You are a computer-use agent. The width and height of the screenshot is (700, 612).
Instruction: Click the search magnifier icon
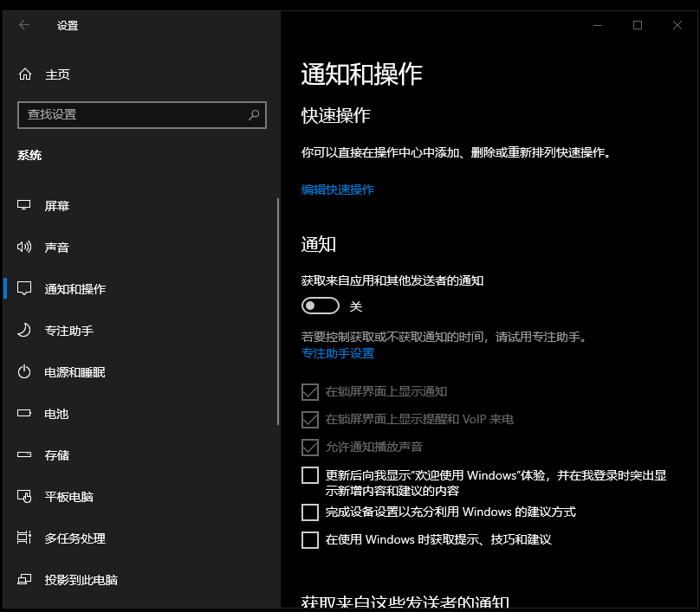pos(254,114)
